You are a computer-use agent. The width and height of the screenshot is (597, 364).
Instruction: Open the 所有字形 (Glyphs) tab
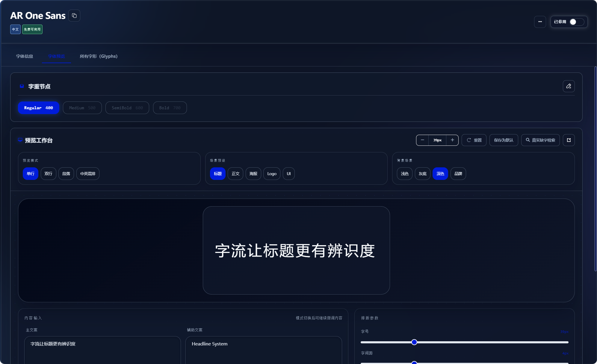[x=99, y=56]
